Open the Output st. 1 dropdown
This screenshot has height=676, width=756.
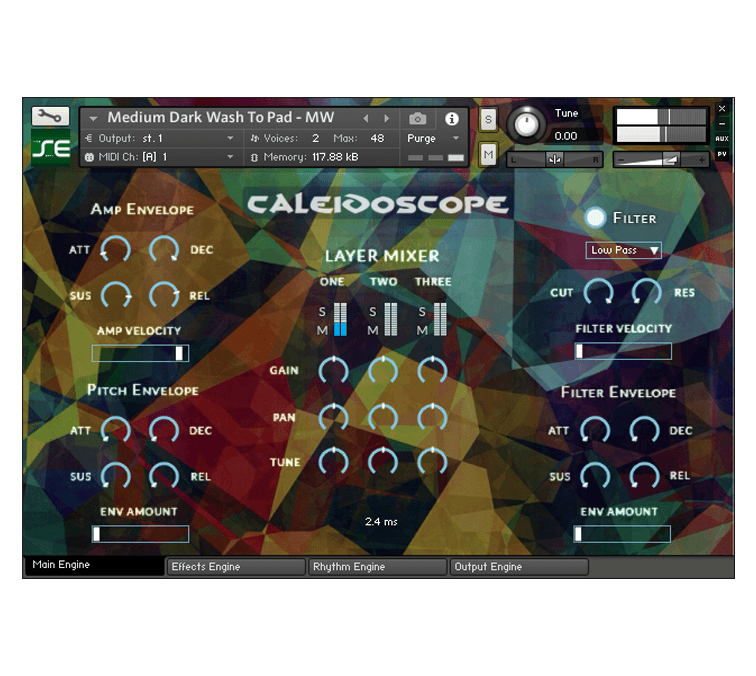[x=230, y=138]
